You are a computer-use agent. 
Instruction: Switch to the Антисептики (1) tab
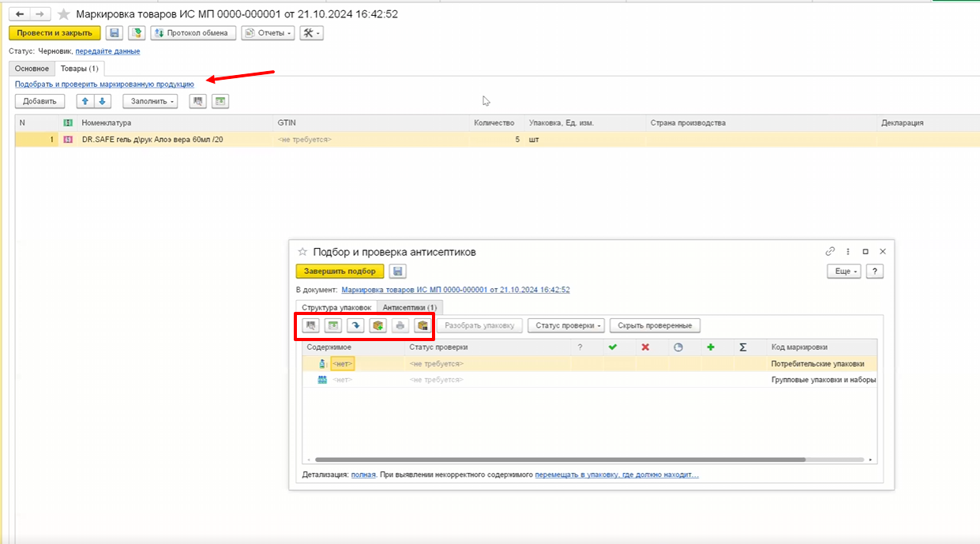click(410, 307)
